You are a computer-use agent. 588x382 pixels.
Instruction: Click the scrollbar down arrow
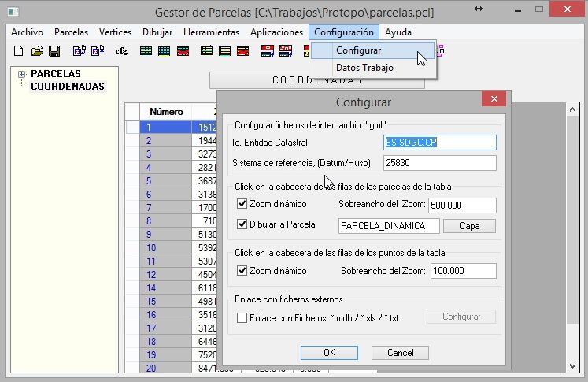click(572, 366)
